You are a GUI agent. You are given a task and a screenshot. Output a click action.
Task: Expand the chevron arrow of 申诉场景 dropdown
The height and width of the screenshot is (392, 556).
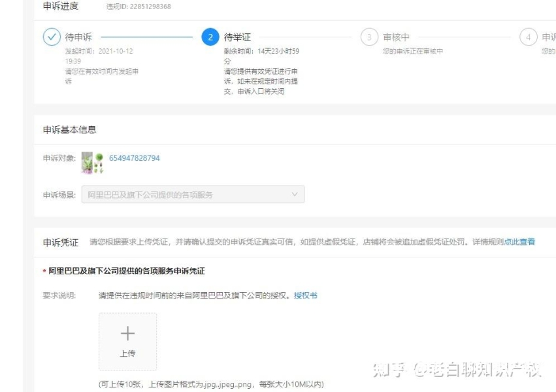click(294, 195)
